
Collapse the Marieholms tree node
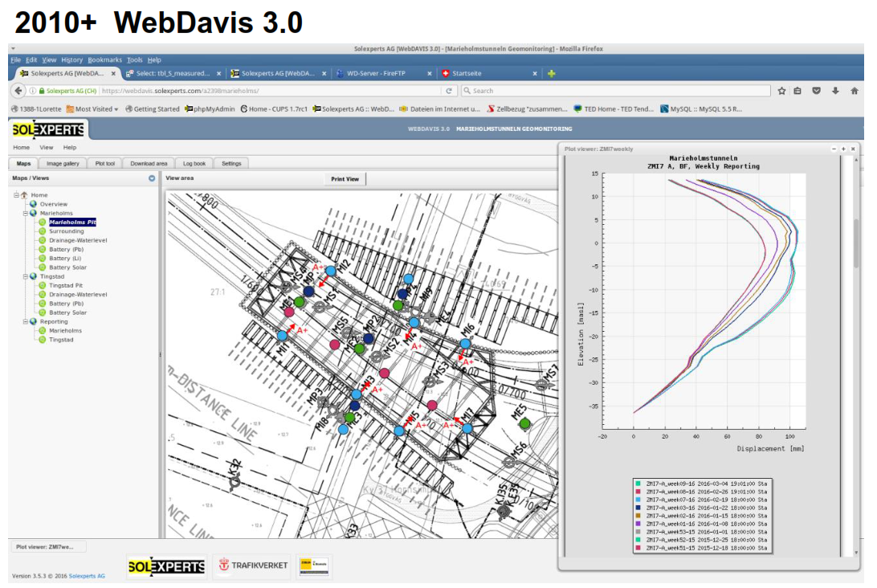click(25, 213)
